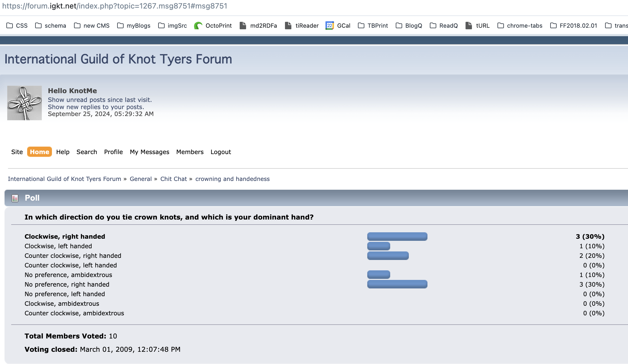The height and width of the screenshot is (364, 628).
Task: Go to Chit Chat breadcrumb link
Action: (173, 179)
